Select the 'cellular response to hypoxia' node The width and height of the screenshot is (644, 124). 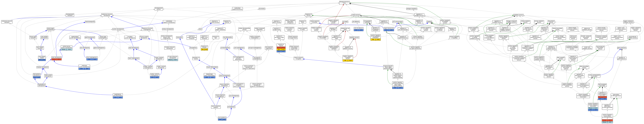pyautogui.click(x=299, y=58)
